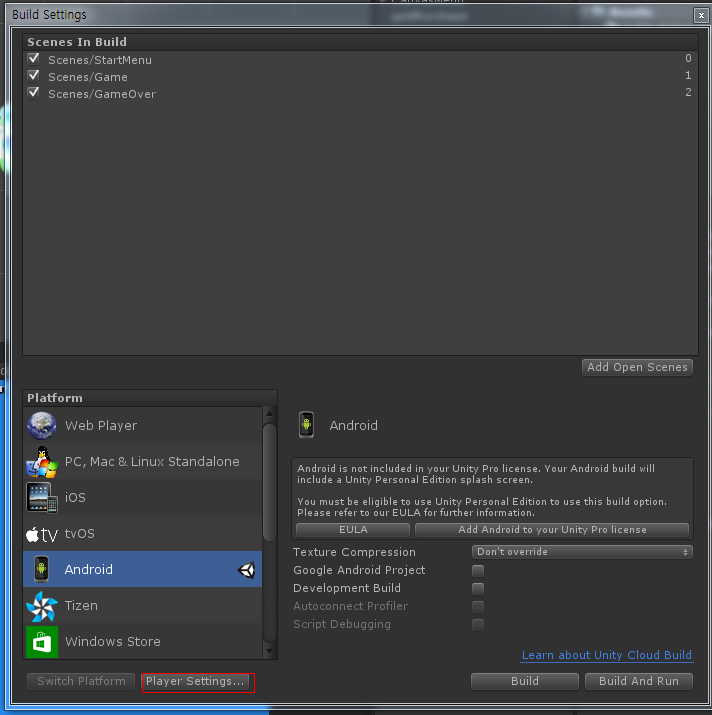The width and height of the screenshot is (712, 715).
Task: Click the Build button
Action: [x=525, y=681]
